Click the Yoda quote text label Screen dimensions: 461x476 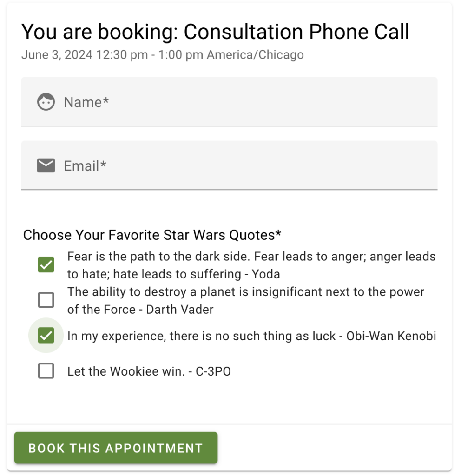coord(251,265)
